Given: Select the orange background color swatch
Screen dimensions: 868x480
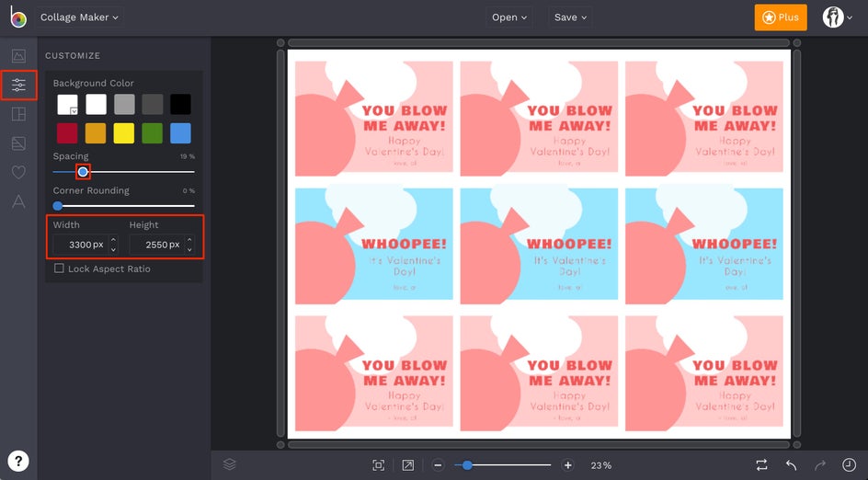Looking at the screenshot, I should pos(96,133).
